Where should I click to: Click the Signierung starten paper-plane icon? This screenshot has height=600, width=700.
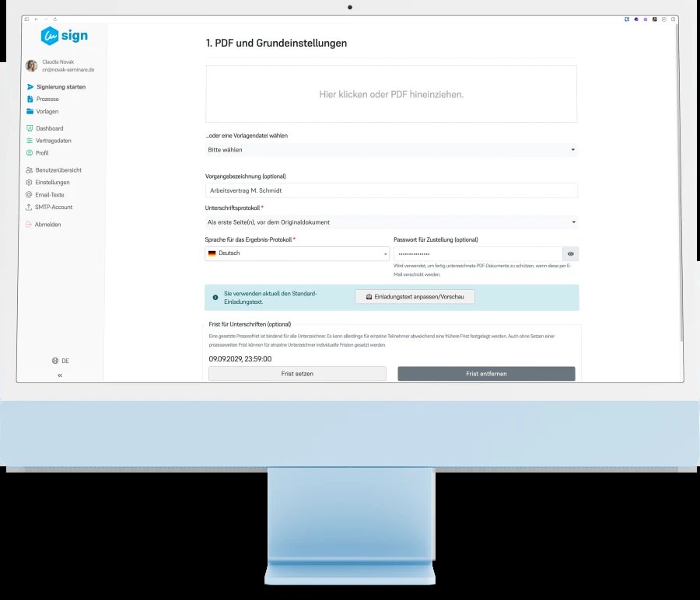[30, 86]
